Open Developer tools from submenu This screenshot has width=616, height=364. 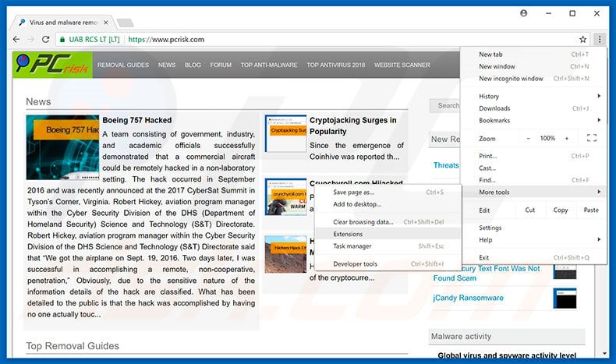point(388,264)
